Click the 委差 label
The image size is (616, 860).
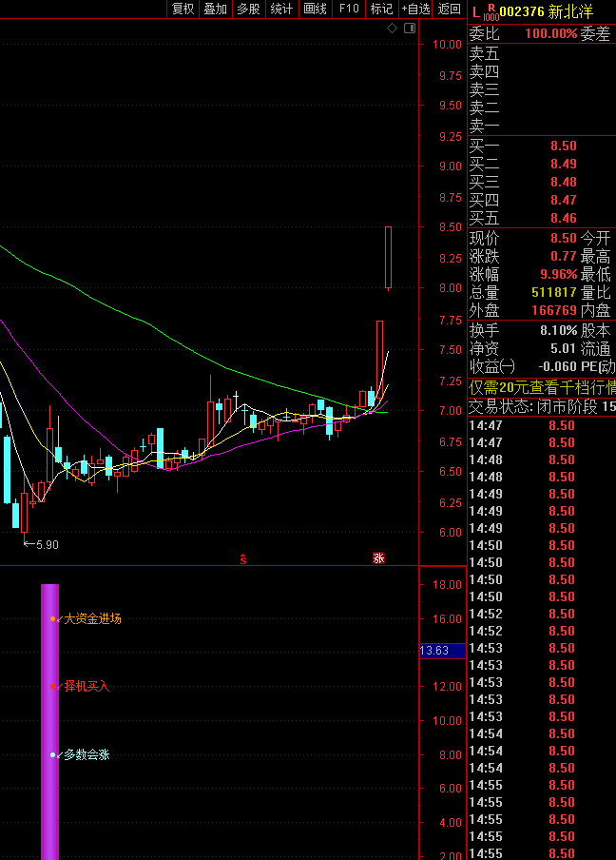[595, 34]
